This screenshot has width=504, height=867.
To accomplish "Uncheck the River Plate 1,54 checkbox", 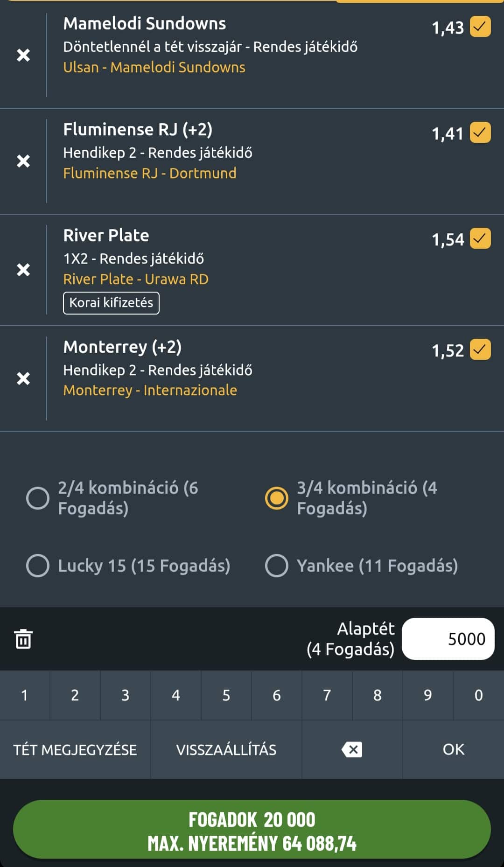I will (480, 238).
